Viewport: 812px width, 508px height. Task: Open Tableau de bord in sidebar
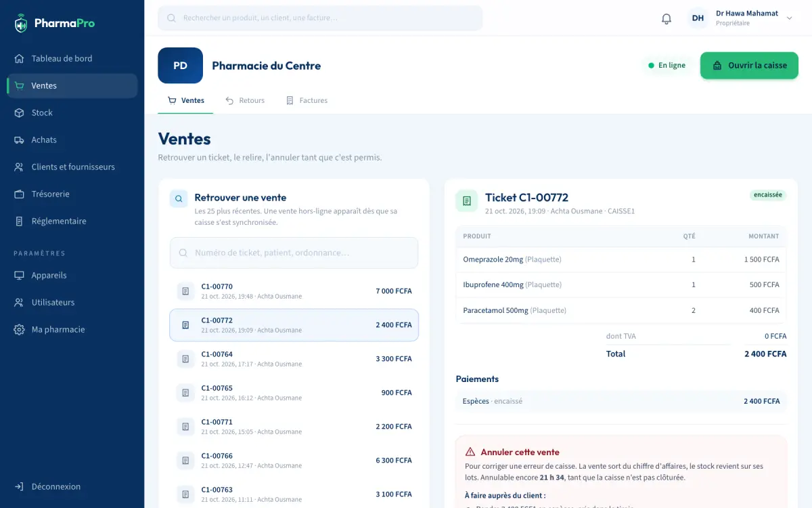point(72,58)
